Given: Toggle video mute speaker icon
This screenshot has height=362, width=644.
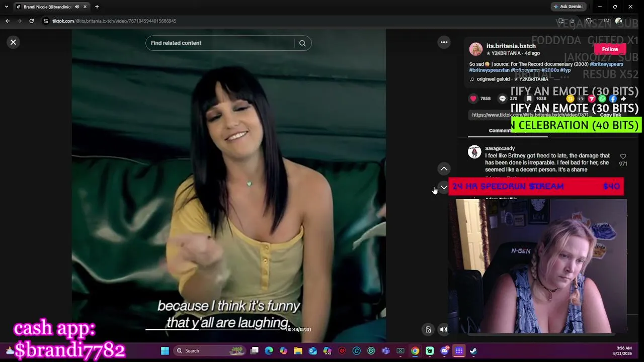Looking at the screenshot, I should point(443,330).
